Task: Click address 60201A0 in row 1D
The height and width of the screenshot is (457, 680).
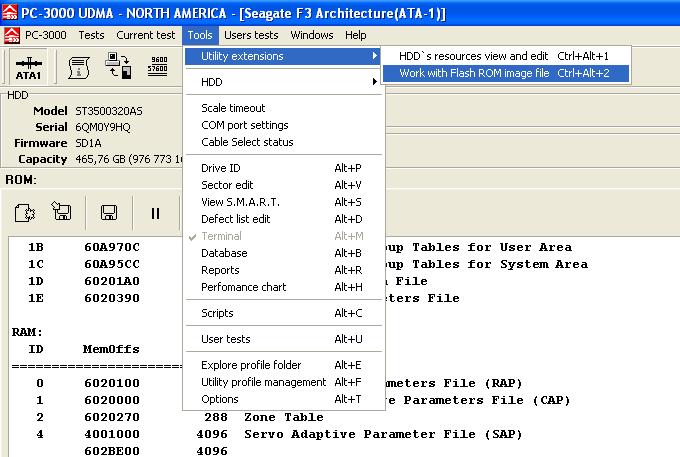Action: 112,281
